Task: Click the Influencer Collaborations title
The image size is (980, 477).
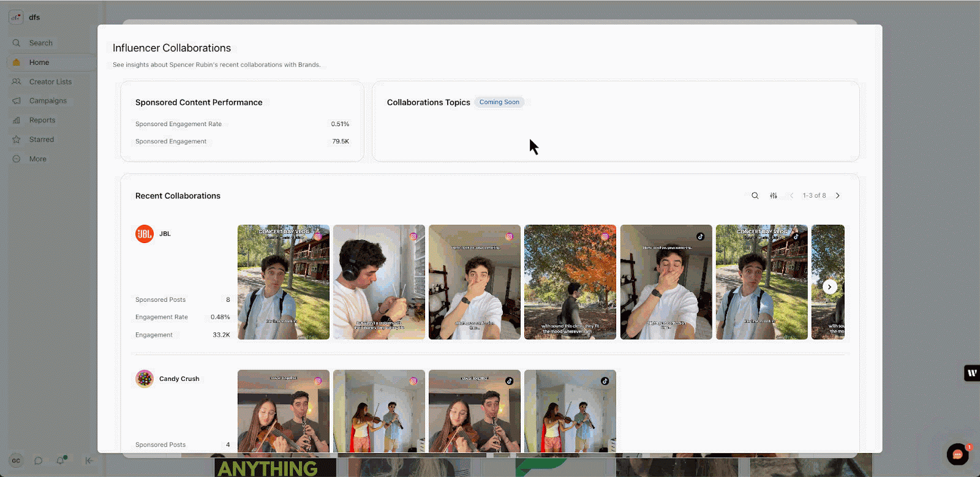Action: click(171, 48)
